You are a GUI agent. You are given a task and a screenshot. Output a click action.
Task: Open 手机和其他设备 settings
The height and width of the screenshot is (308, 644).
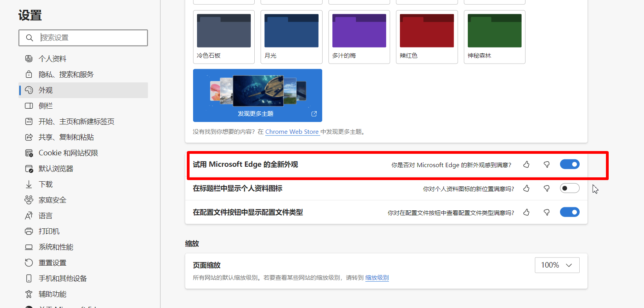[x=83, y=278]
